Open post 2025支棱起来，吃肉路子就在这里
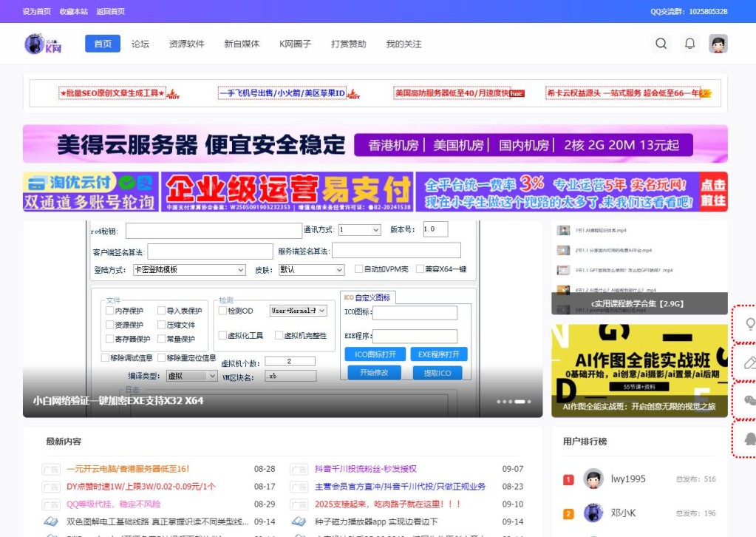Screen dimensions: 756x537 388,504
